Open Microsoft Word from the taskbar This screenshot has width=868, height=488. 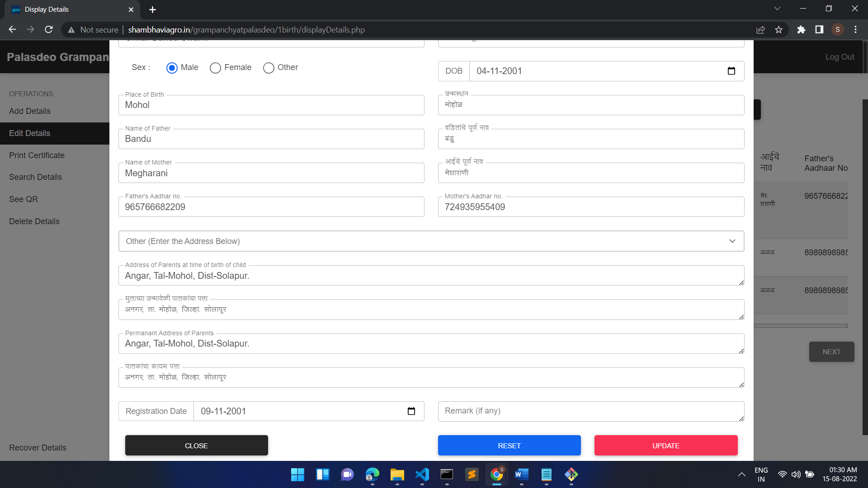tap(521, 475)
